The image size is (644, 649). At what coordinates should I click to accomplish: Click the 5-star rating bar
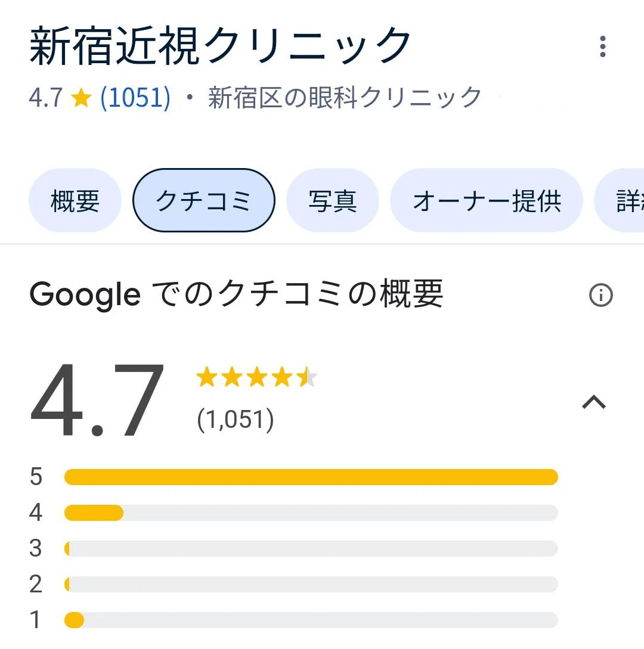311,477
